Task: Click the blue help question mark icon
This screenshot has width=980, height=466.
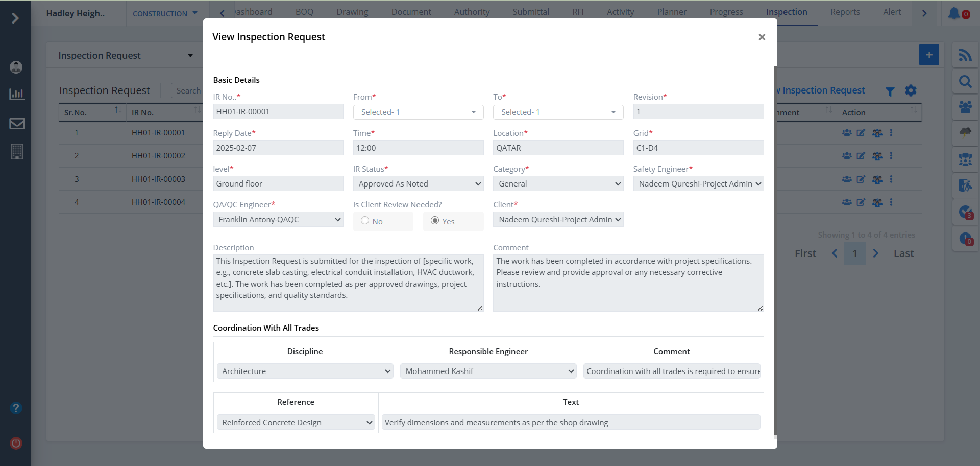Action: [16, 408]
